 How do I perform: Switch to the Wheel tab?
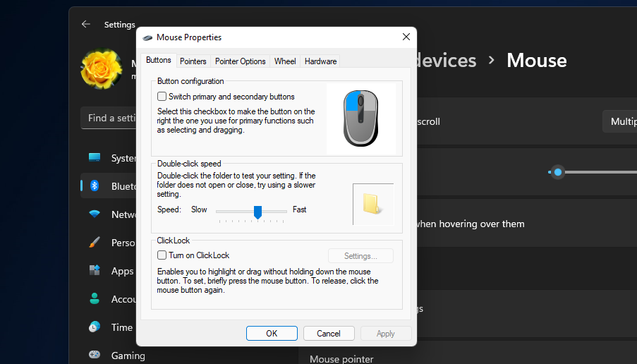click(x=285, y=61)
